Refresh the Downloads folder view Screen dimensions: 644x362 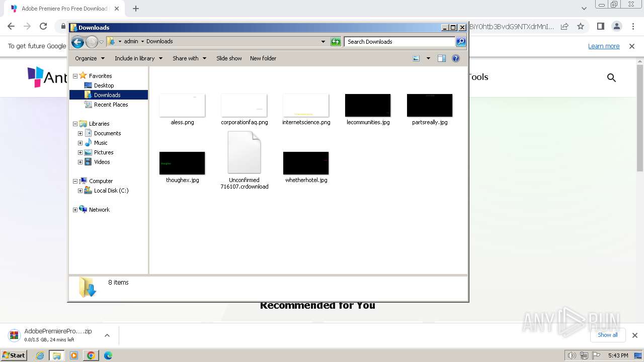click(336, 42)
